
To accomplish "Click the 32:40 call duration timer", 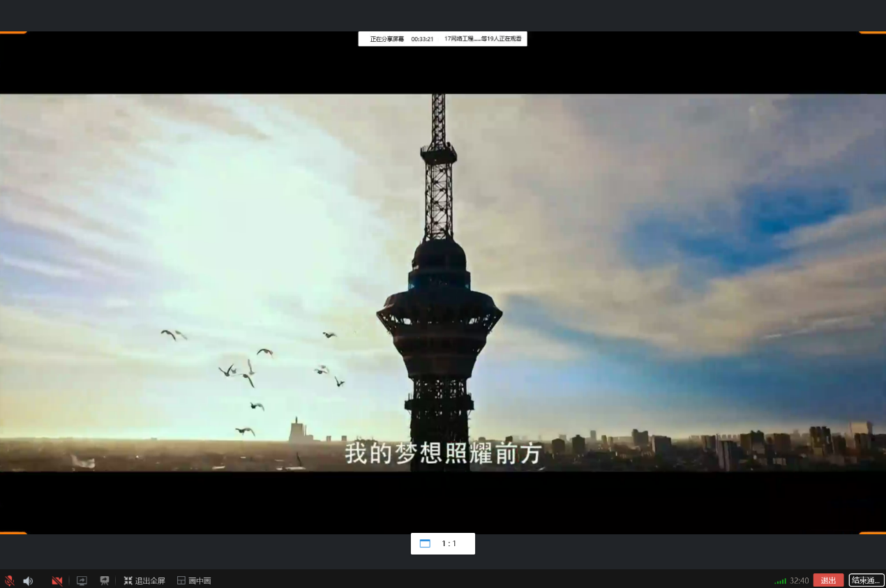I will click(x=799, y=580).
